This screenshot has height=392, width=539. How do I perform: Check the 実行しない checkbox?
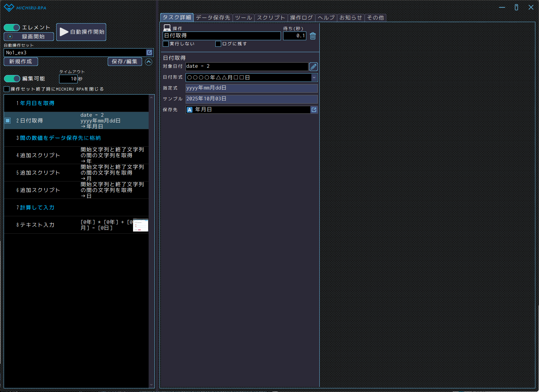(166, 44)
